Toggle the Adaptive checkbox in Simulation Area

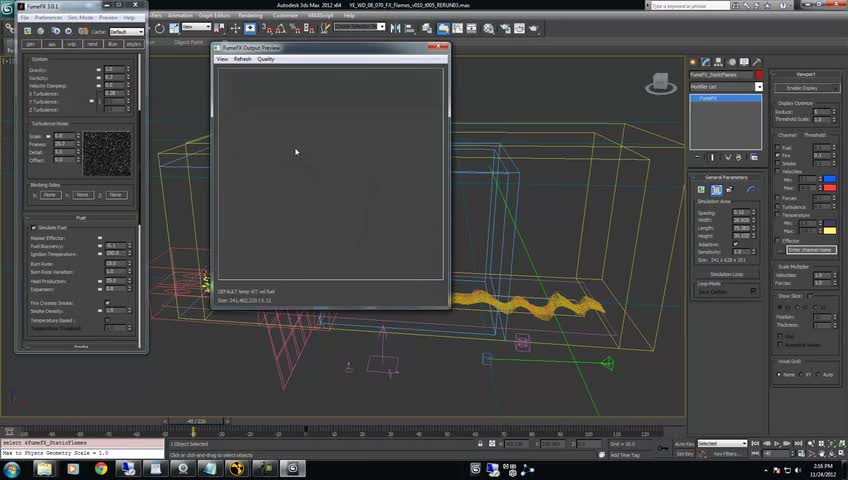click(x=736, y=244)
